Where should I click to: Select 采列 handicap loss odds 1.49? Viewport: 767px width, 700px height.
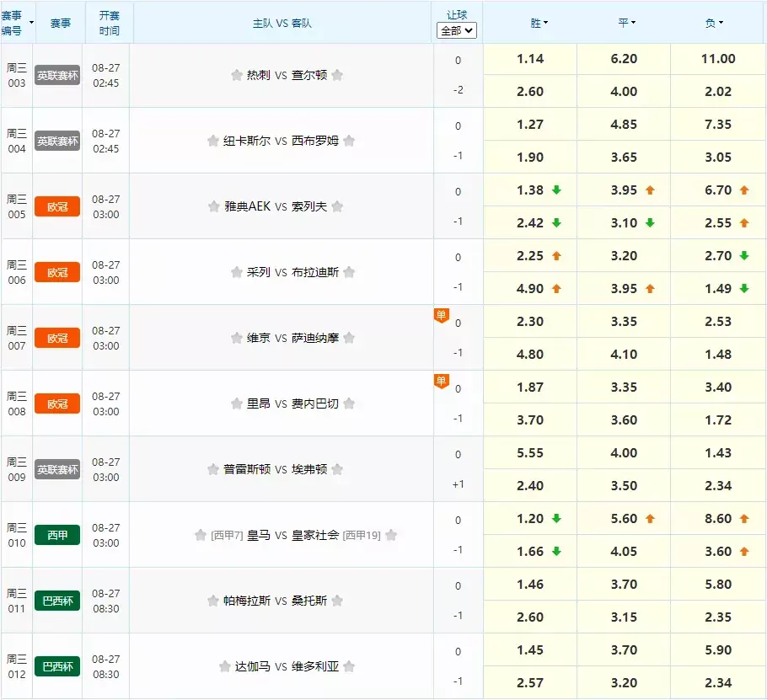click(718, 288)
